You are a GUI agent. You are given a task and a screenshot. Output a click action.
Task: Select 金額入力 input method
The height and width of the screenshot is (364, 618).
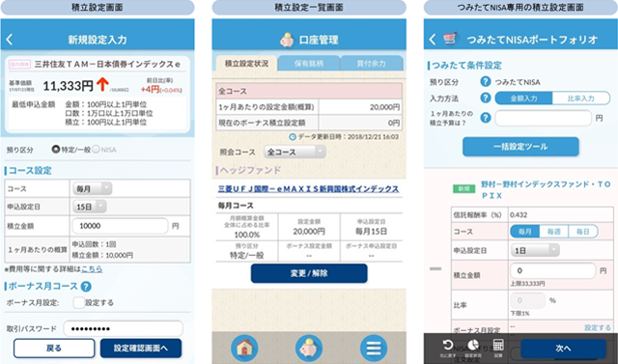click(x=523, y=98)
